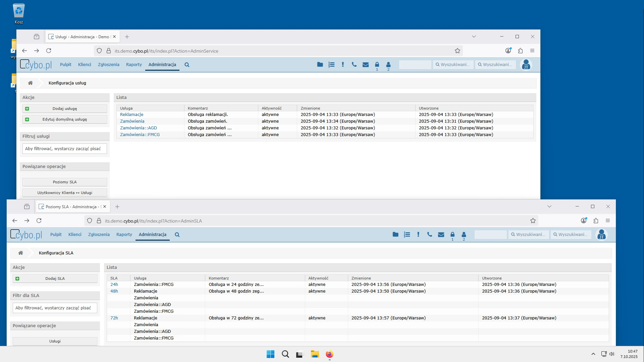
Task: Bookmark AdminService page with star icon
Action: (458, 51)
